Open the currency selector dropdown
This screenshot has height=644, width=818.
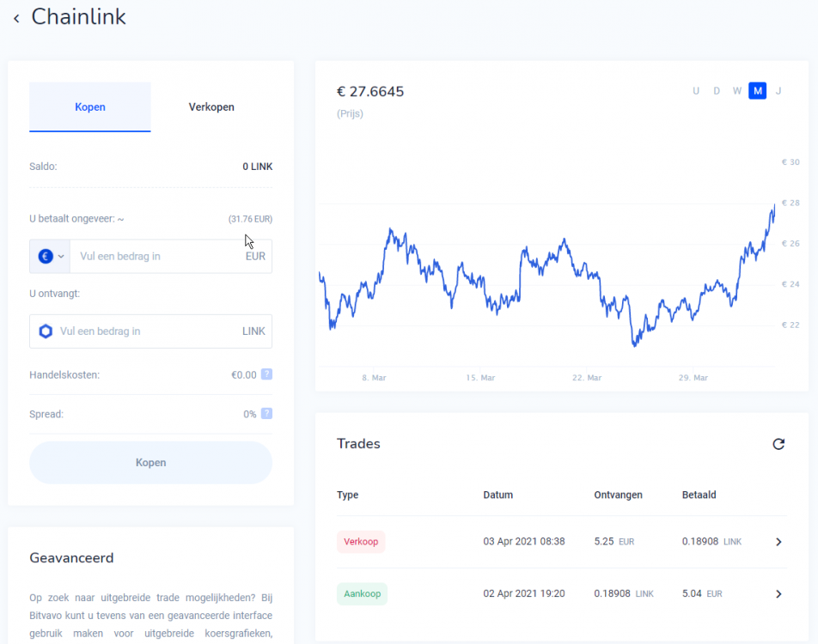61,256
